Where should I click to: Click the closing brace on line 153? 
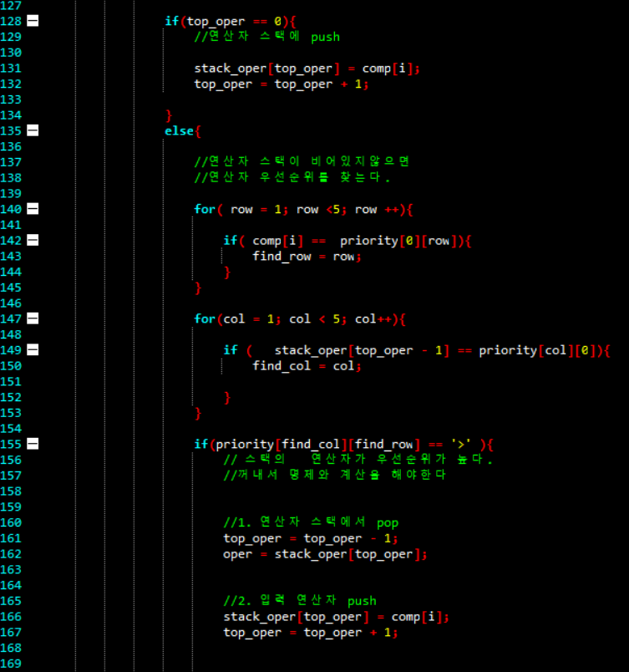click(x=198, y=414)
